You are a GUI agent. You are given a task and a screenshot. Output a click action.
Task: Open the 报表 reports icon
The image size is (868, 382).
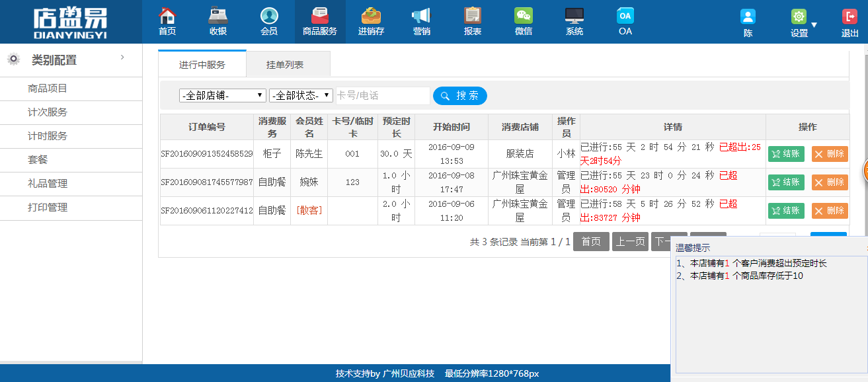[473, 16]
